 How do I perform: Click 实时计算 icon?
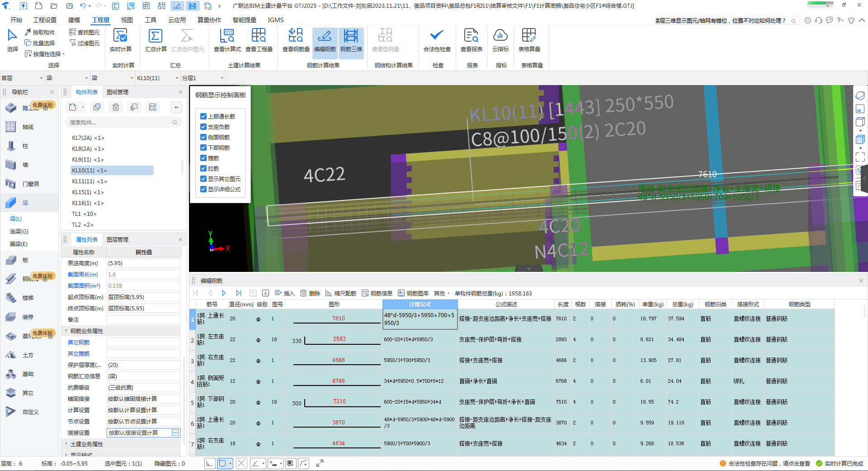120,36
